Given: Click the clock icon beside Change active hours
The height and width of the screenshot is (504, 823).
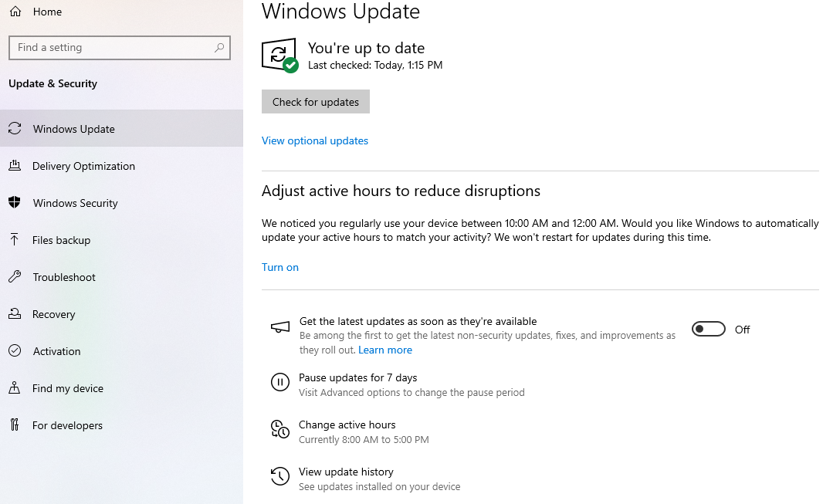Looking at the screenshot, I should pos(279,429).
